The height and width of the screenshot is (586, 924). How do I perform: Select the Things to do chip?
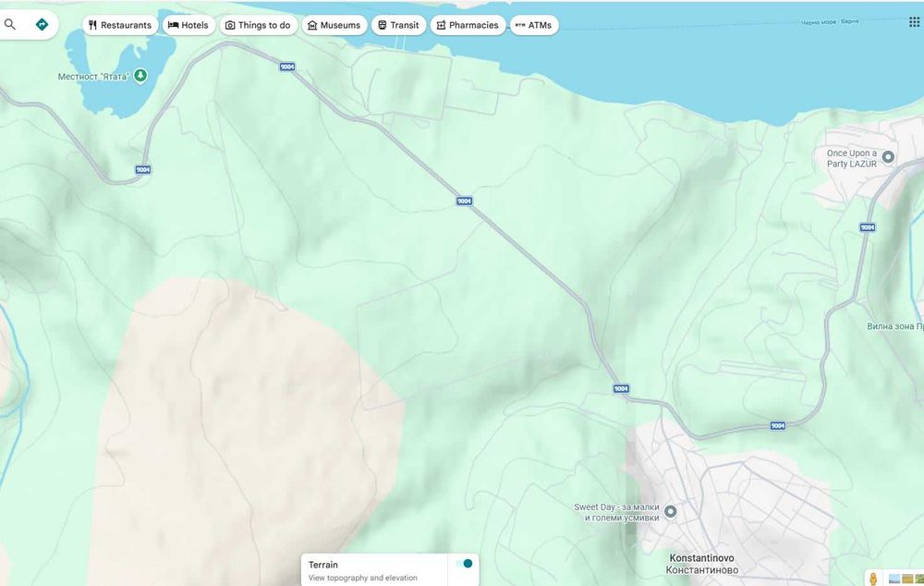coord(258,25)
